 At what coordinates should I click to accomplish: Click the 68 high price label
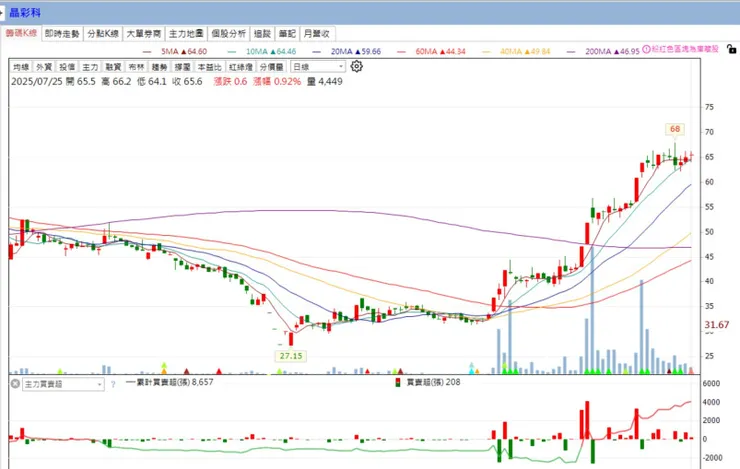(675, 129)
